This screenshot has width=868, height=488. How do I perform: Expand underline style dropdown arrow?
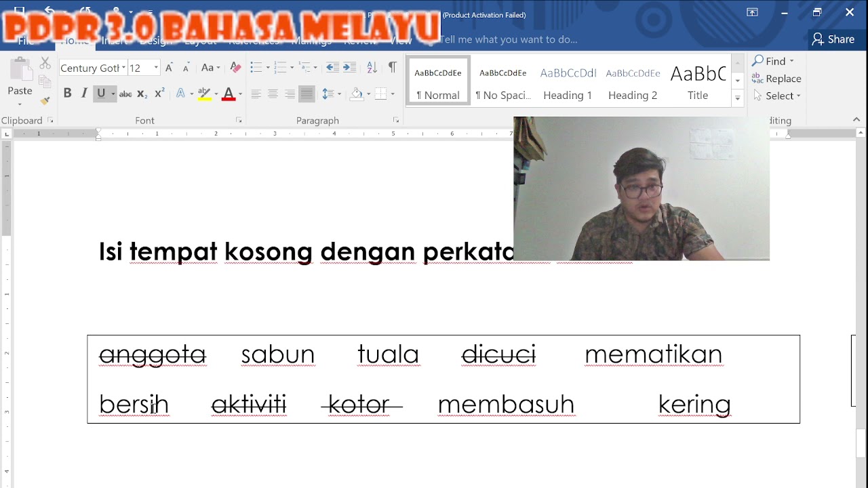tap(113, 94)
